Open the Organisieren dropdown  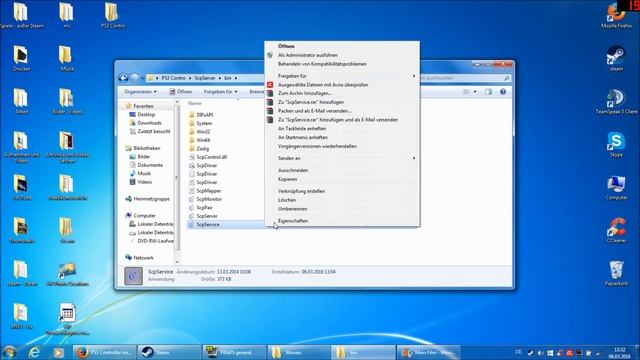(x=140, y=92)
